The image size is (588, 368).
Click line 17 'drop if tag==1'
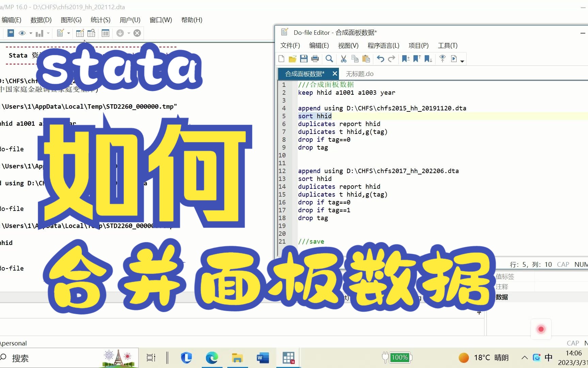(324, 210)
